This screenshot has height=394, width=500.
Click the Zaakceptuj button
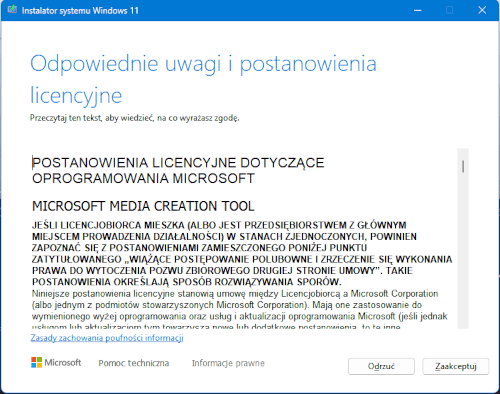(x=456, y=366)
